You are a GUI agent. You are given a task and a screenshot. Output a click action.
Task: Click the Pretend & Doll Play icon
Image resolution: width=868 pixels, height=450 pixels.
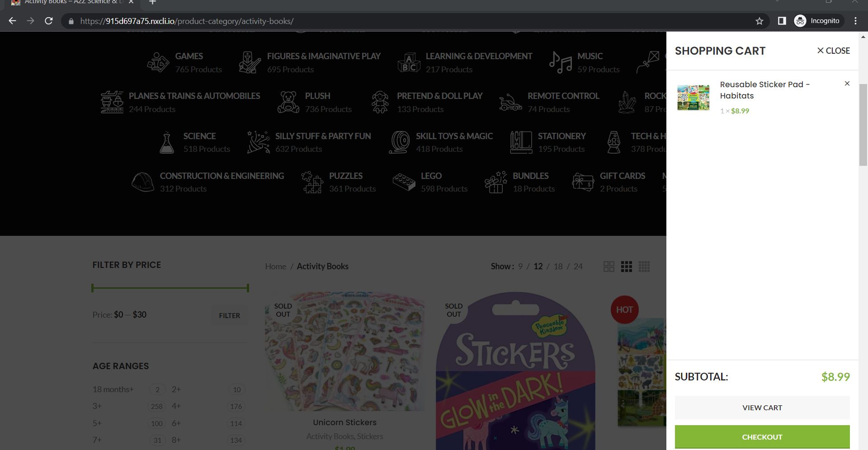(380, 102)
